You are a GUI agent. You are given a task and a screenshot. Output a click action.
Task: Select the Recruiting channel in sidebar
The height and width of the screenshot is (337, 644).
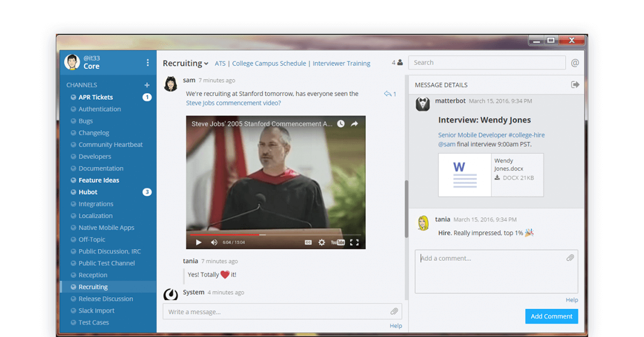(x=93, y=287)
